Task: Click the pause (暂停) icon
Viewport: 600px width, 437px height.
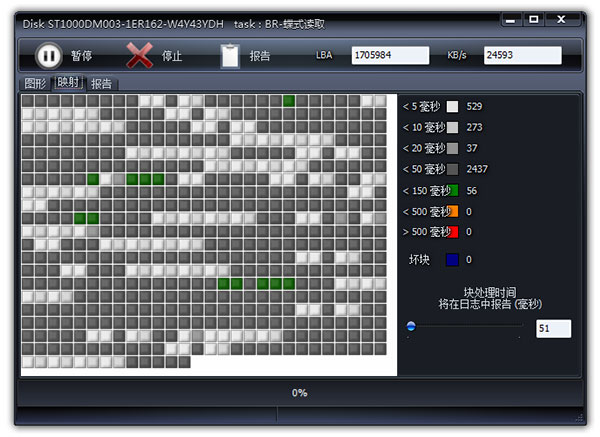Action: (x=48, y=55)
